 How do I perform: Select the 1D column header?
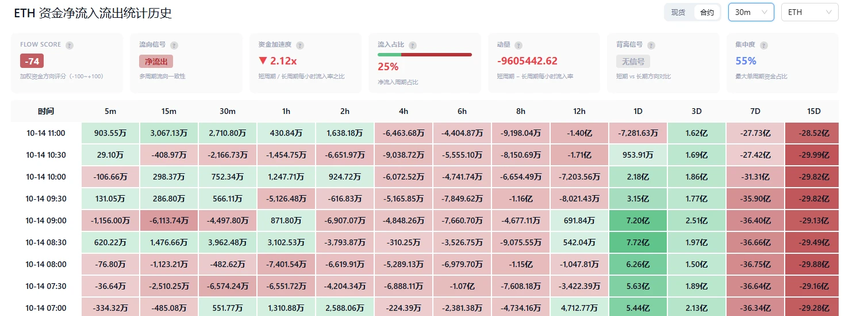pos(638,111)
